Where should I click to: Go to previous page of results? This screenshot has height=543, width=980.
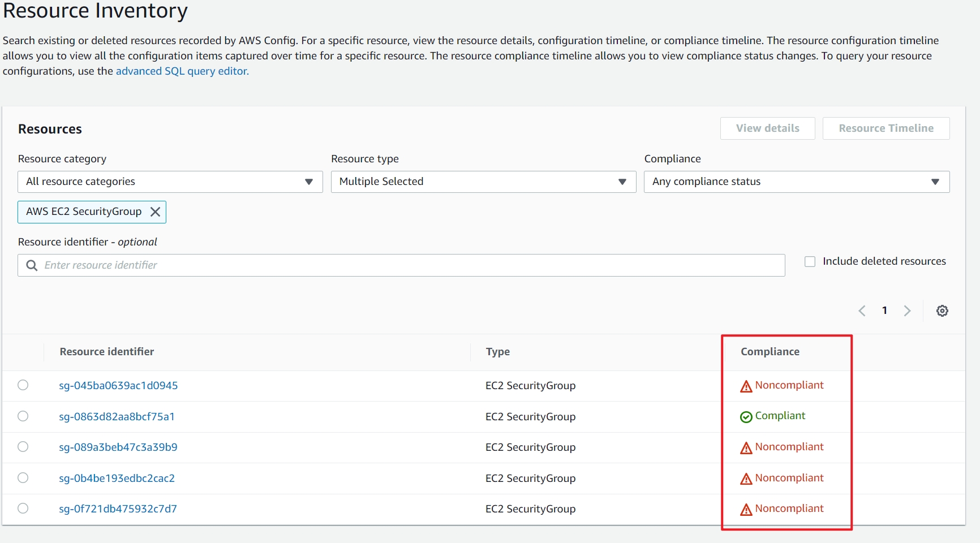pos(862,311)
